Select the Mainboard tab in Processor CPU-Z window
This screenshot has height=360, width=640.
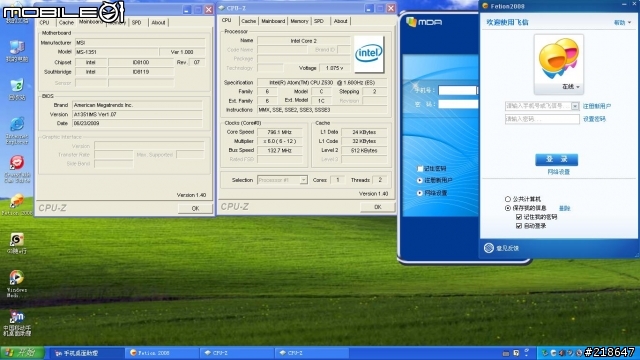[273, 21]
